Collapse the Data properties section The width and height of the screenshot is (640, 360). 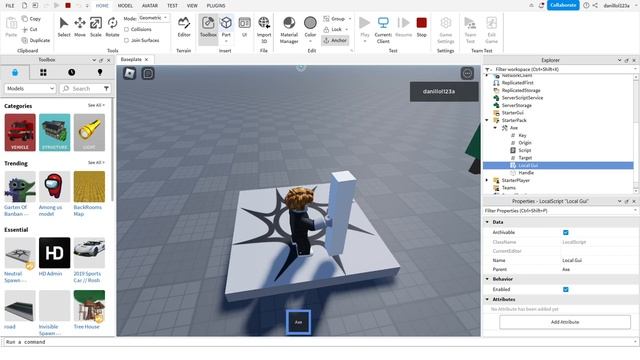487,222
